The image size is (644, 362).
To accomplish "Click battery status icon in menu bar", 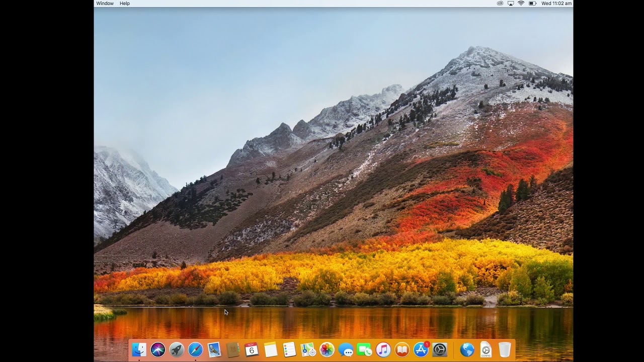I will tap(533, 4).
